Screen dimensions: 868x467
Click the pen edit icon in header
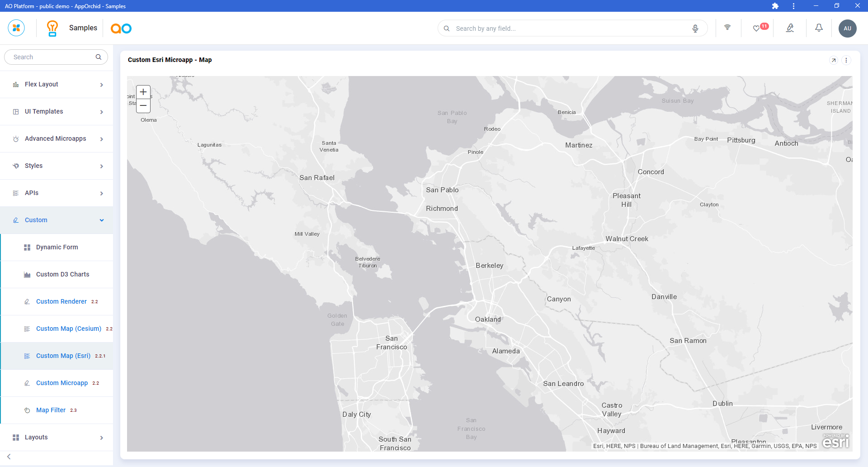point(790,28)
